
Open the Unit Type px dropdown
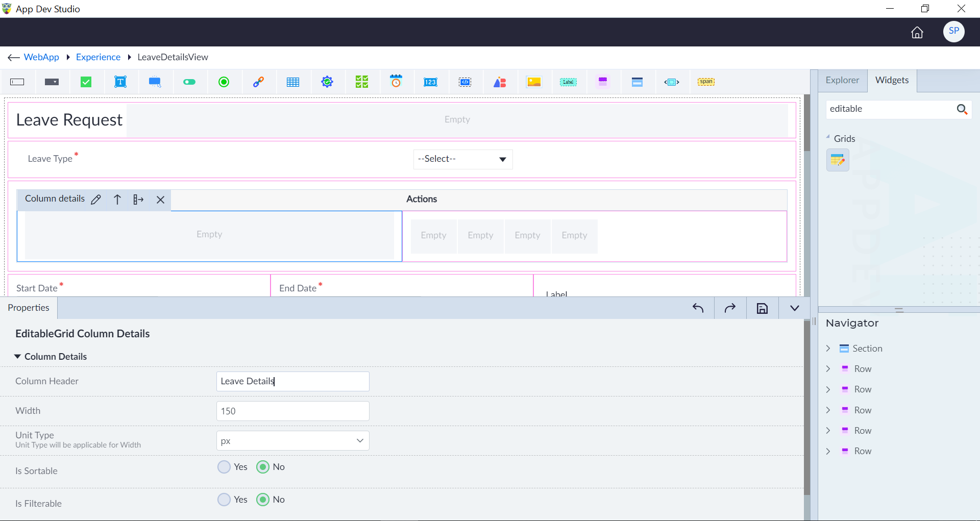[x=292, y=441]
